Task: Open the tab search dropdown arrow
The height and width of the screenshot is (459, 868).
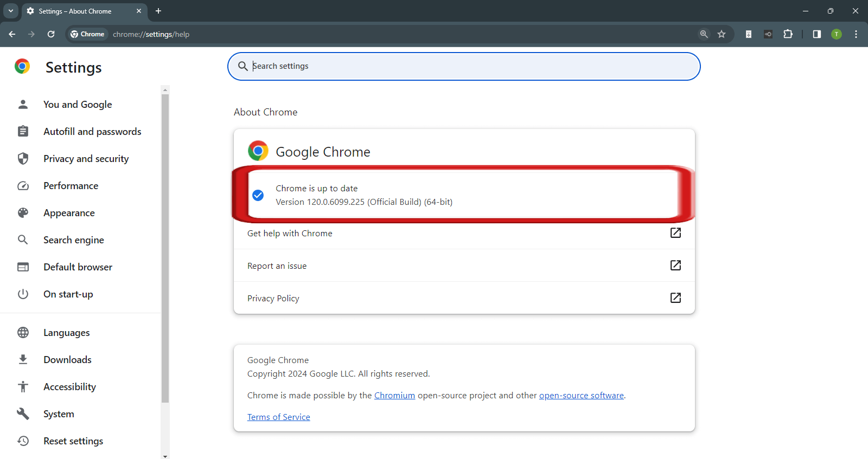Action: (x=11, y=11)
